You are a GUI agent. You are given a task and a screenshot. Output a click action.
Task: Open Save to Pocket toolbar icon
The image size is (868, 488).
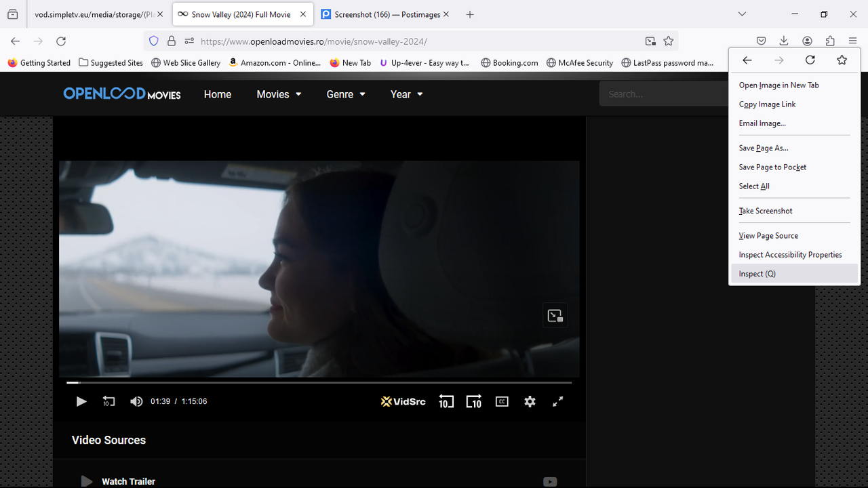point(761,41)
